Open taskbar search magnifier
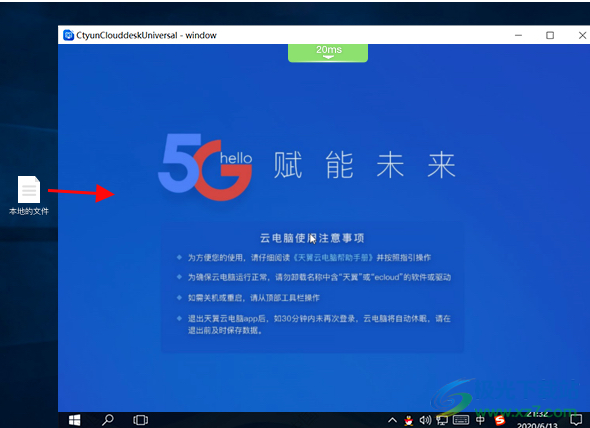 click(x=108, y=420)
